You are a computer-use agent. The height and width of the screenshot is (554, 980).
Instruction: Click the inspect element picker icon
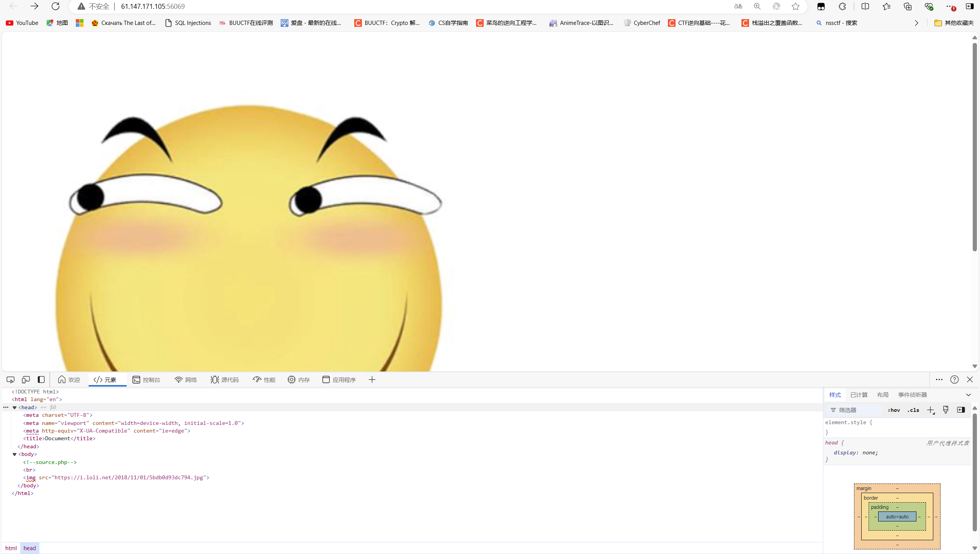coord(10,380)
